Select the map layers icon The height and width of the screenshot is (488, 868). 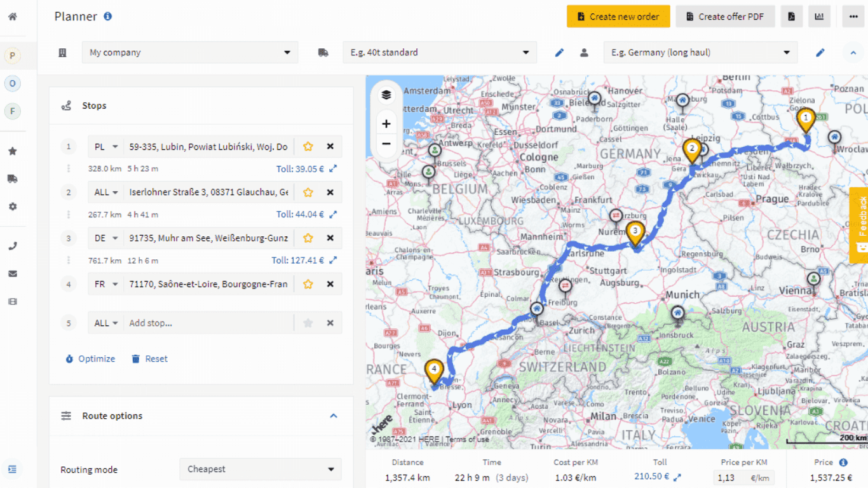[386, 94]
